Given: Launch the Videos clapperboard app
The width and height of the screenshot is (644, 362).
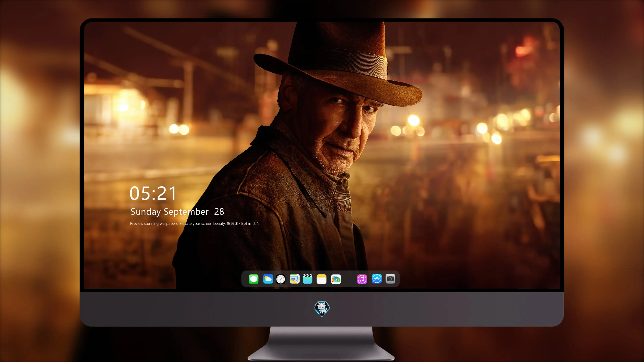Looking at the screenshot, I should coord(308,279).
